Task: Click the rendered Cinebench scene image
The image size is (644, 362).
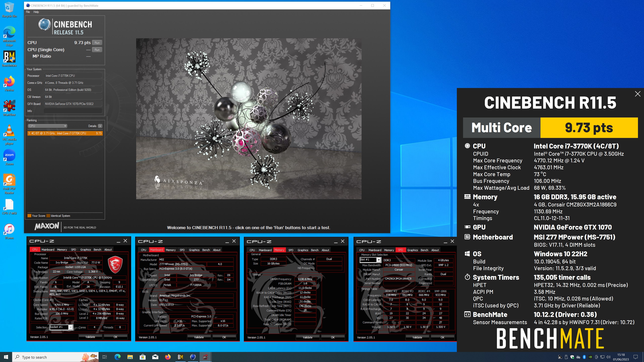Action: tap(249, 119)
